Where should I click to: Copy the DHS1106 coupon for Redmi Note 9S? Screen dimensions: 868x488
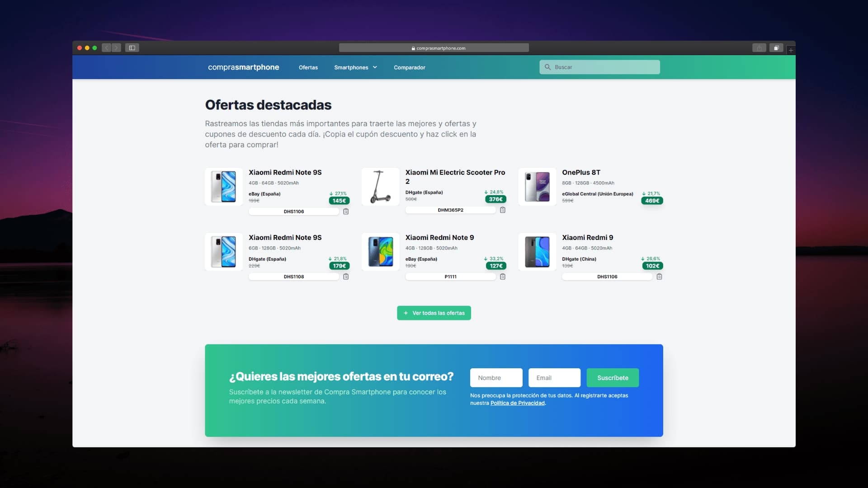pyautogui.click(x=346, y=211)
